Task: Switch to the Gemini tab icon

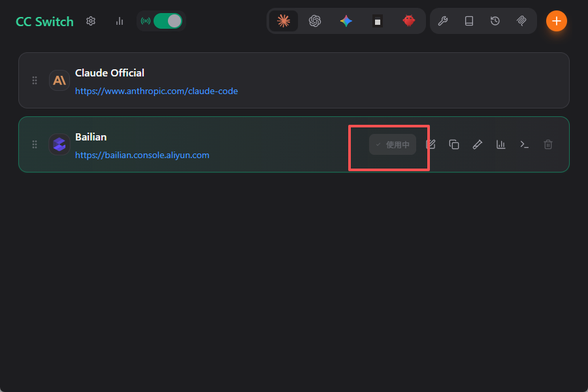Action: 346,21
